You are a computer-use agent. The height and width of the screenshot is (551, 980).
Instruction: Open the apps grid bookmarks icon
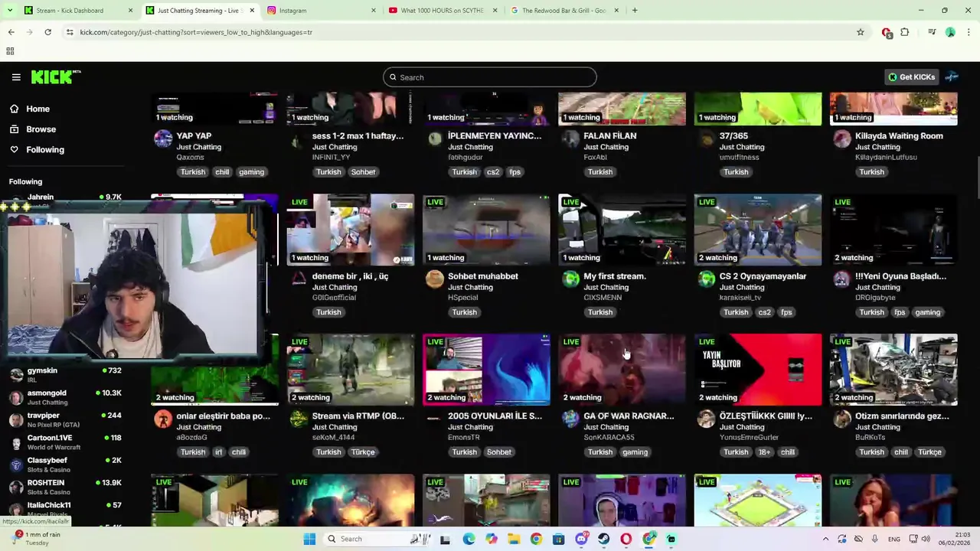(10, 51)
